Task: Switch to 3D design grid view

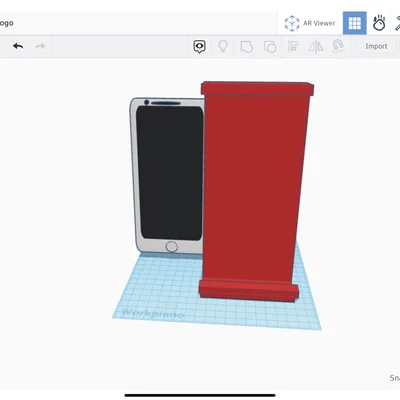Action: coord(355,23)
